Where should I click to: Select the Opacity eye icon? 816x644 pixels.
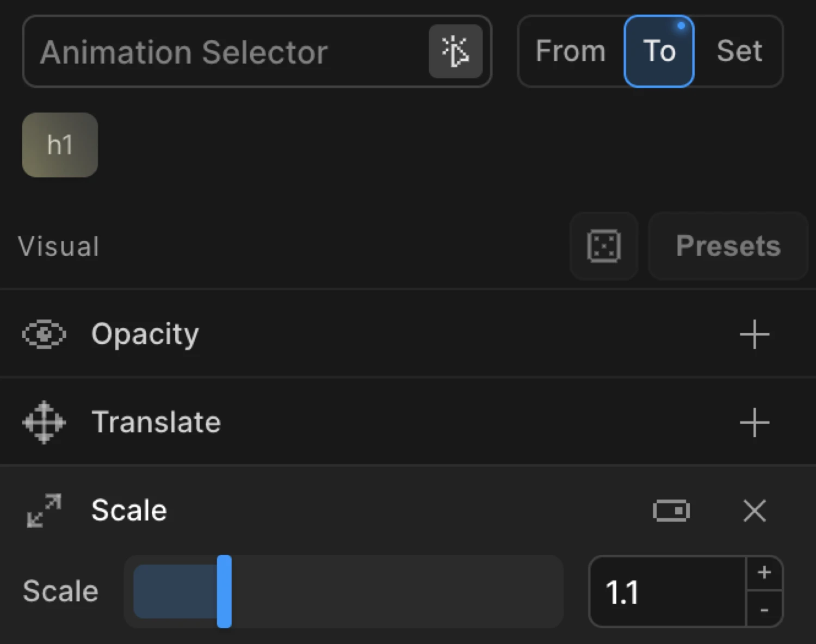(44, 334)
